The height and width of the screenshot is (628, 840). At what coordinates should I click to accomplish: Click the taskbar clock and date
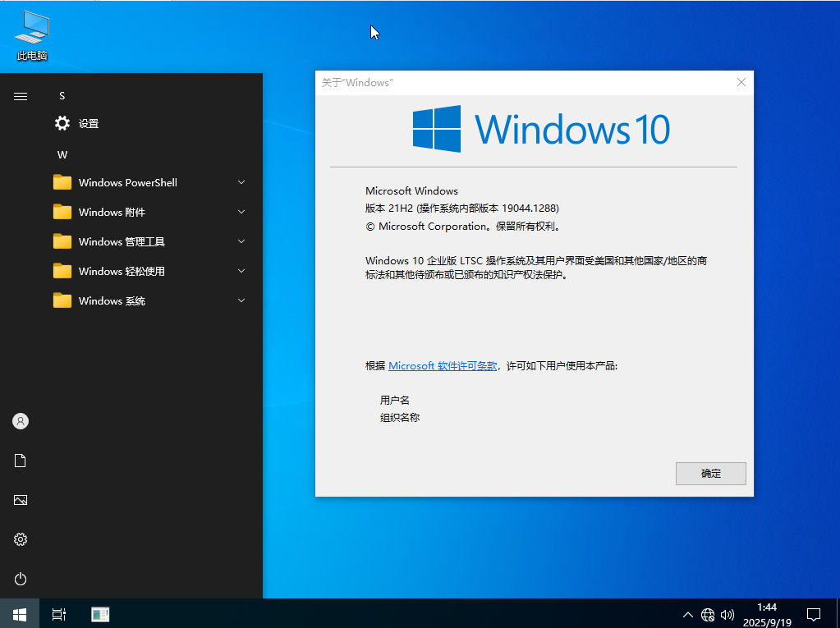tap(767, 614)
